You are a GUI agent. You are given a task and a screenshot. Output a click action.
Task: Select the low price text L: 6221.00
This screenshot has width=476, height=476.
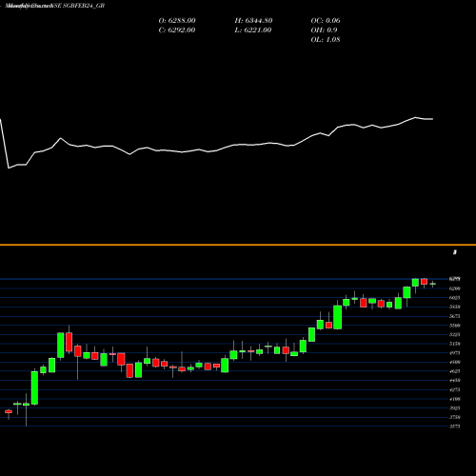[253, 30]
